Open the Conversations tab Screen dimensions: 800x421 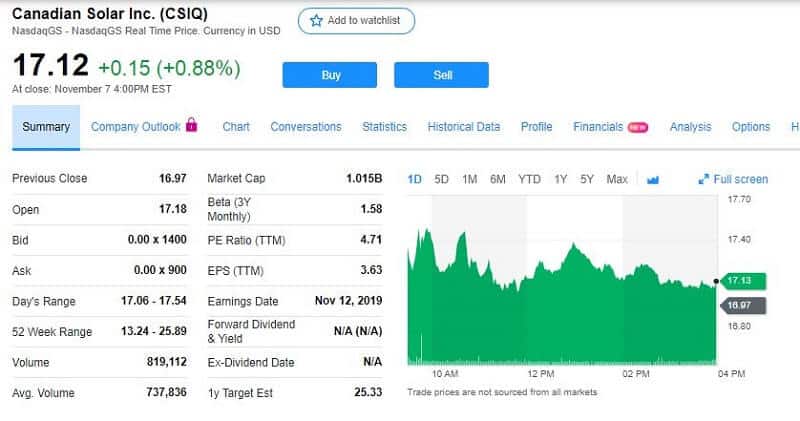point(306,127)
